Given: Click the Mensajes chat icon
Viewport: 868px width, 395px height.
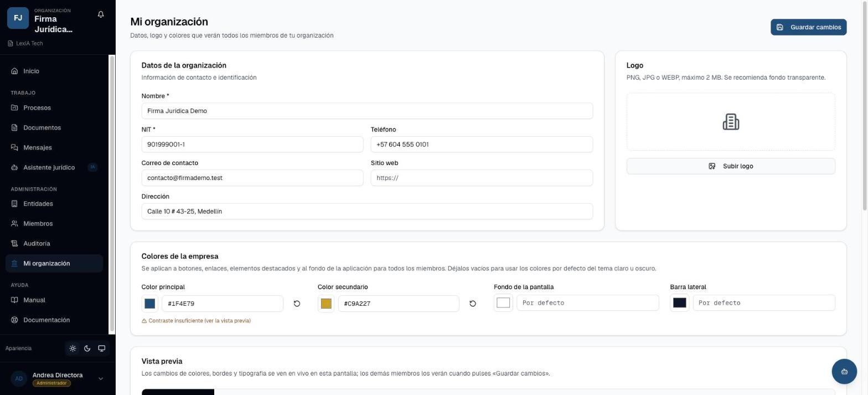Looking at the screenshot, I should 14,147.
